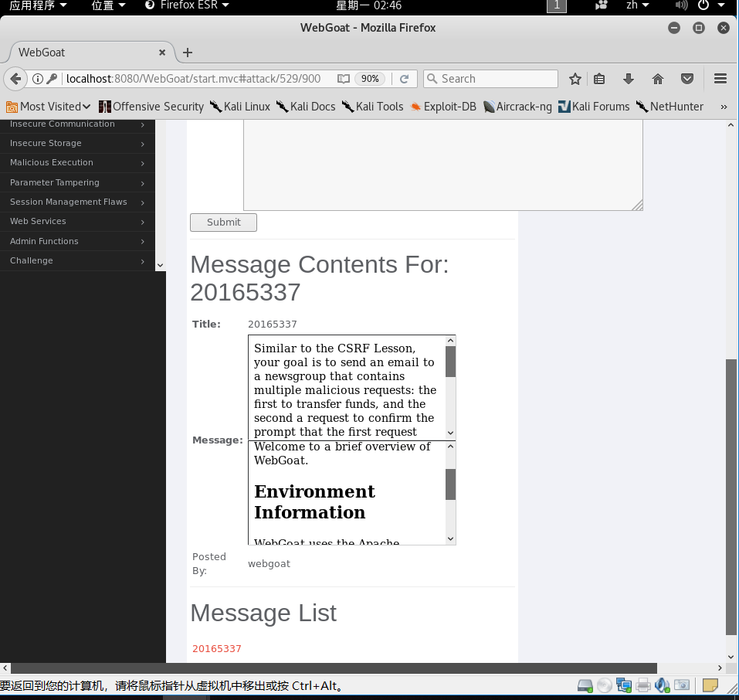Expand Insecure Communication lesson category
Screen dimensions: 739x700
(77, 124)
